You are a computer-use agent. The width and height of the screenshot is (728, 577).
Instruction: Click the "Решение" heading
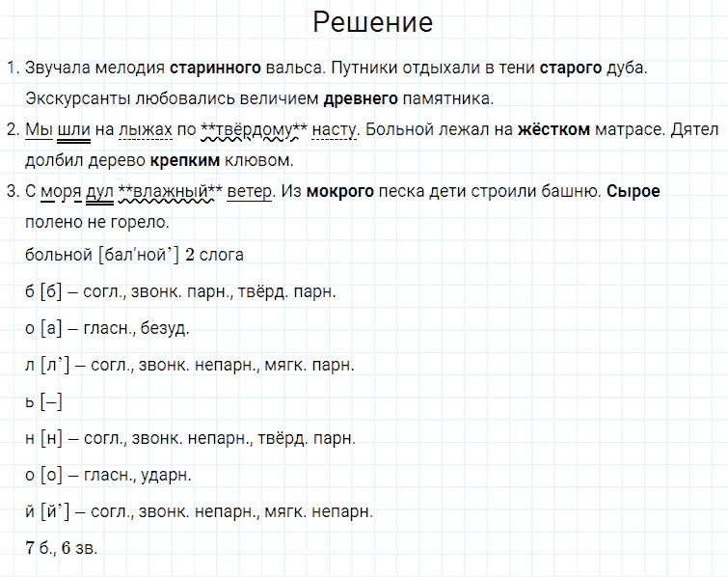(373, 23)
